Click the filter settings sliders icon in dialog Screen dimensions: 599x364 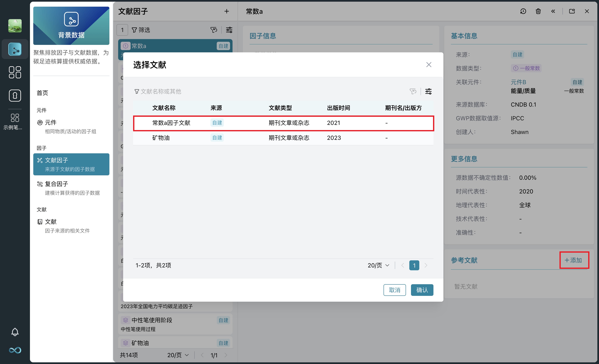428,91
